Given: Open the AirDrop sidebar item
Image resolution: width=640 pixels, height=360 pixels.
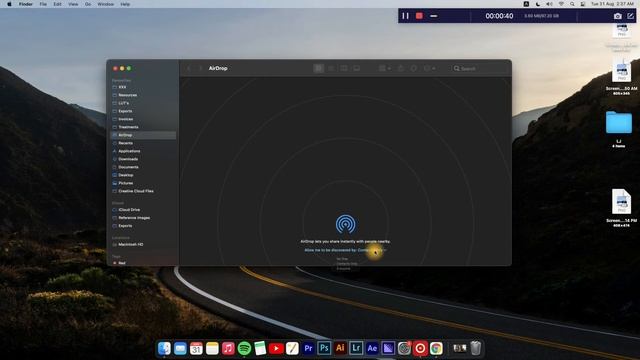Looking at the screenshot, I should pos(143,135).
